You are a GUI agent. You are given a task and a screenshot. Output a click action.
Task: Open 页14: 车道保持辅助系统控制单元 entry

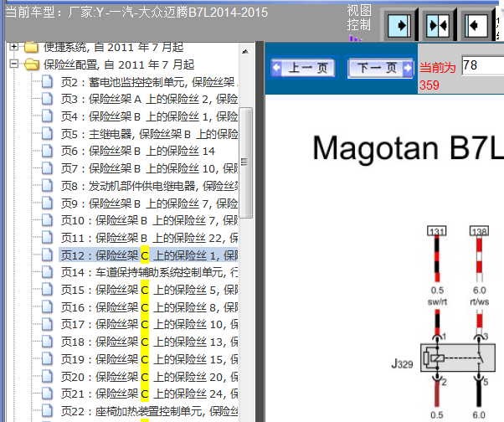pyautogui.click(x=150, y=273)
